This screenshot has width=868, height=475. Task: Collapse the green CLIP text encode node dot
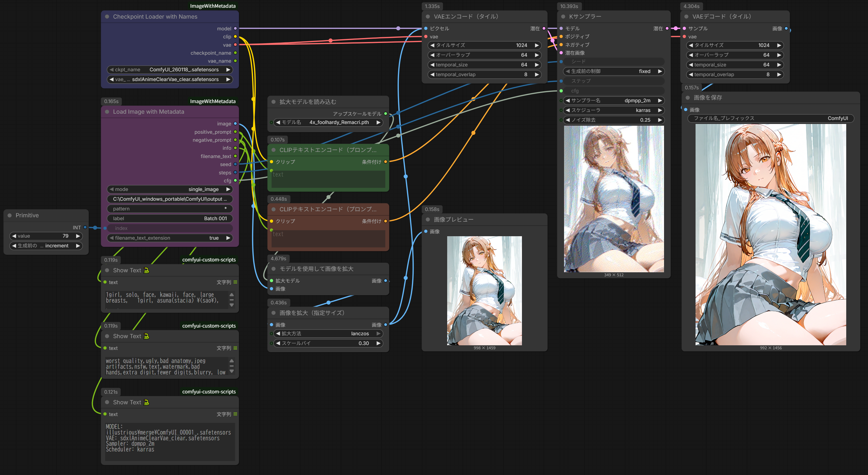pyautogui.click(x=273, y=150)
